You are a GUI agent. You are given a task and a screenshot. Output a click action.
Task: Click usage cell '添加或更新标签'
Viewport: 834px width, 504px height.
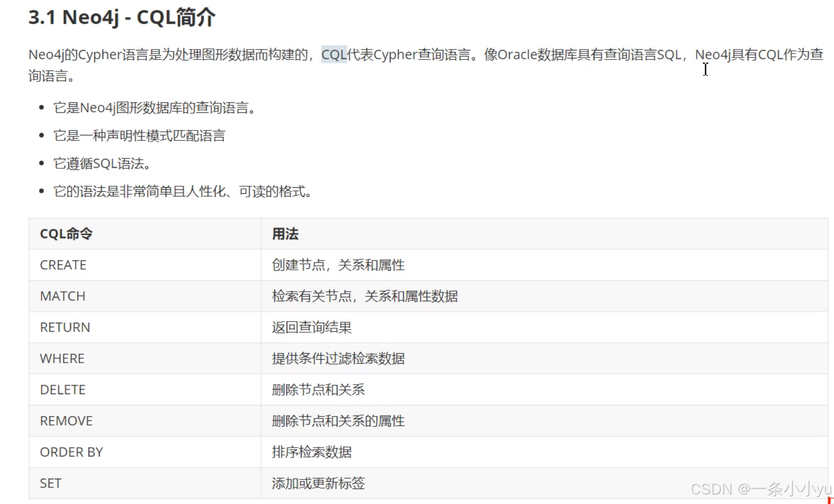coord(544,484)
